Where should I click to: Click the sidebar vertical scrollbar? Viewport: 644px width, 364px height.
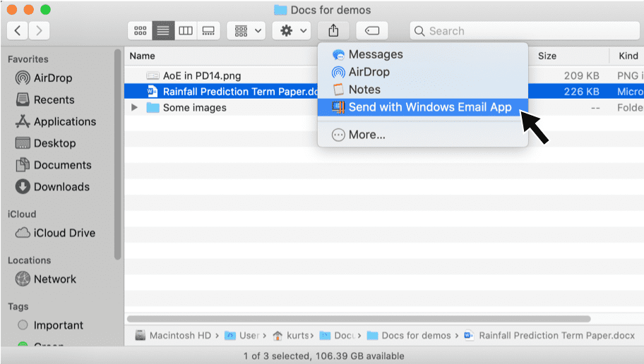118,154
